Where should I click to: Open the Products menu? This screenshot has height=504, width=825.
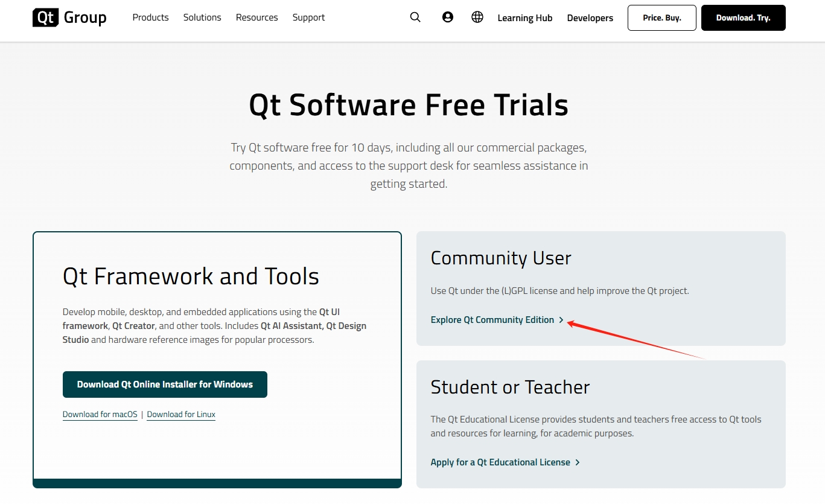(151, 18)
